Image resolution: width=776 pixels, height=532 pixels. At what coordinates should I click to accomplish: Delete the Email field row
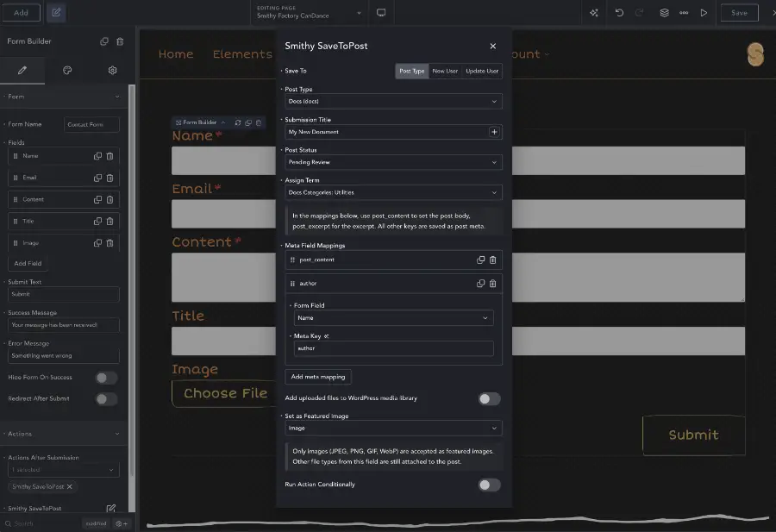(110, 178)
